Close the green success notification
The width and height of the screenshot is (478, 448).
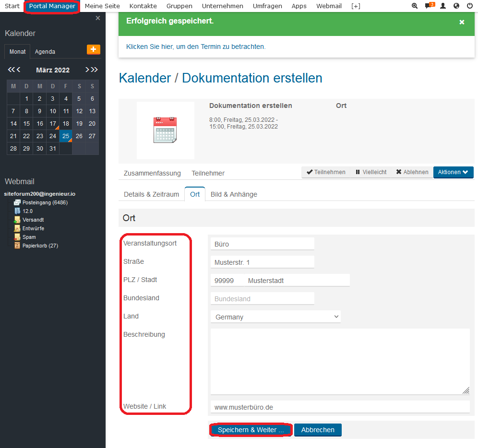(462, 22)
